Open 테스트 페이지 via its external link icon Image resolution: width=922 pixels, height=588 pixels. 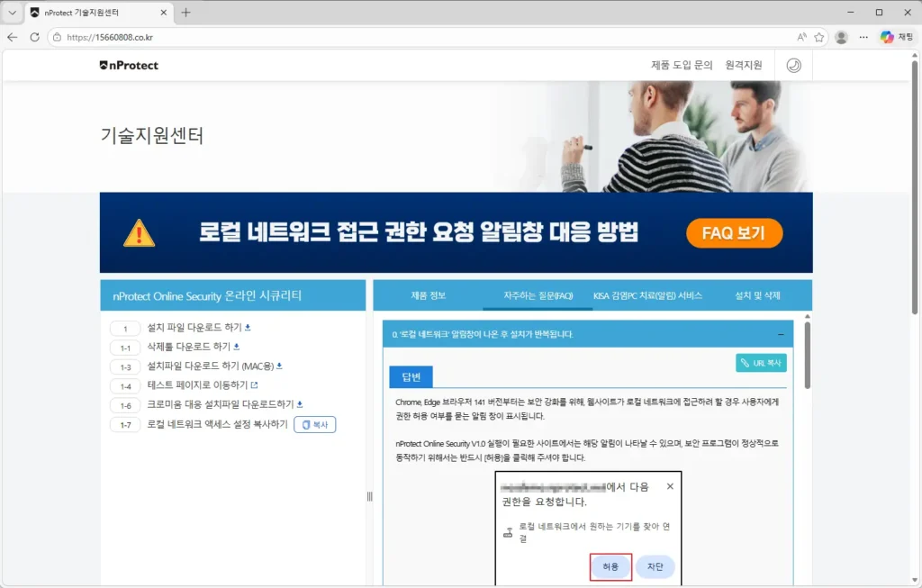coord(256,385)
